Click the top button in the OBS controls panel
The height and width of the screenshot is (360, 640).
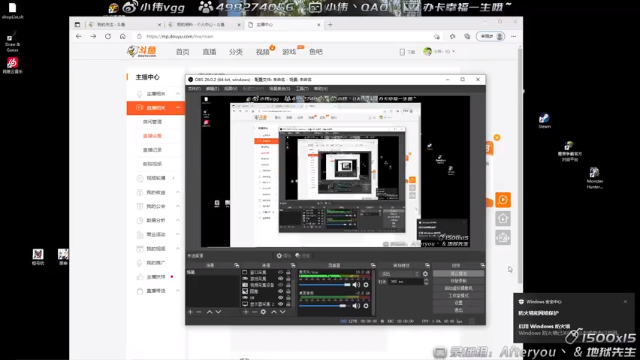click(458, 273)
